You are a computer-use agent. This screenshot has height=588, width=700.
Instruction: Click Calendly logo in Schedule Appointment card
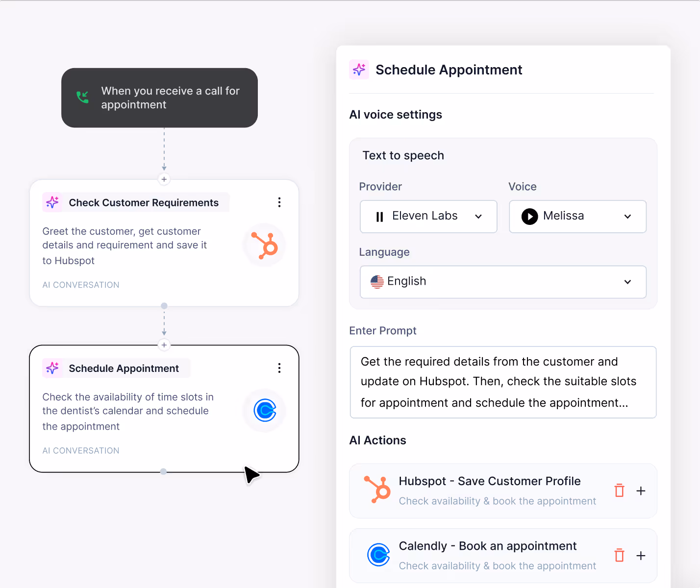264,411
